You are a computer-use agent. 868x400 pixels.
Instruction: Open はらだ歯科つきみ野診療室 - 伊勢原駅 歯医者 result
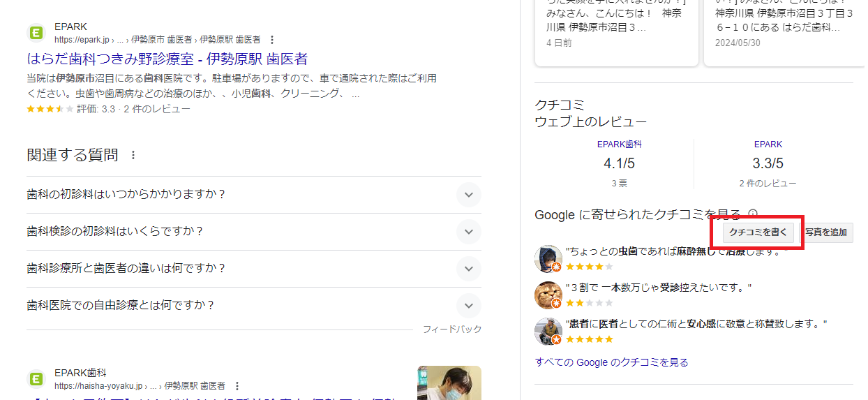tap(167, 59)
